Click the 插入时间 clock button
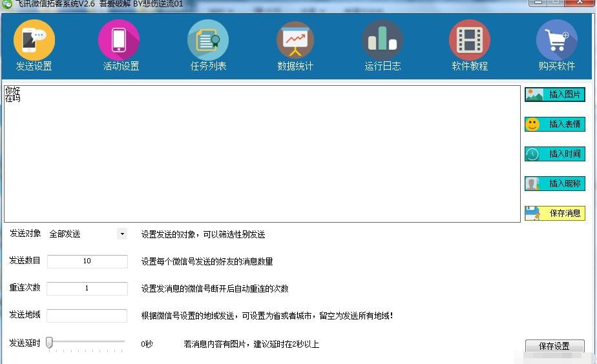 [555, 154]
